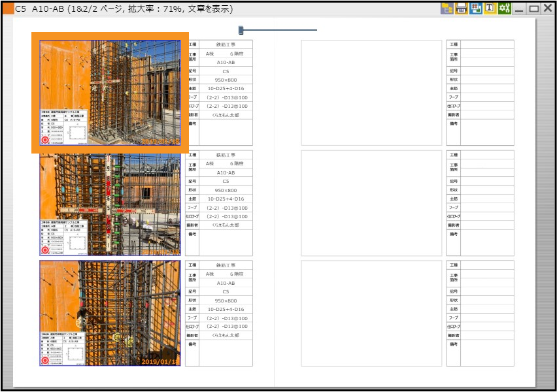
Task: Click the empty 工種 field on right page top
Action: coord(487,44)
